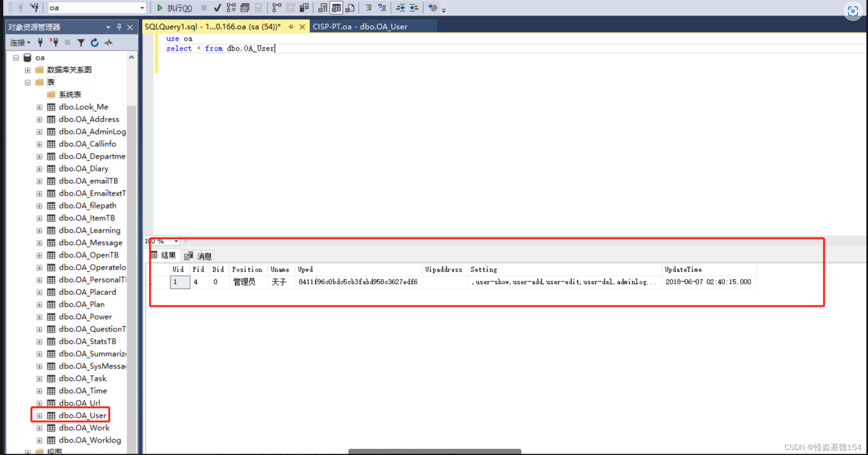Click the filter icon in Object Explorer

pyautogui.click(x=81, y=42)
